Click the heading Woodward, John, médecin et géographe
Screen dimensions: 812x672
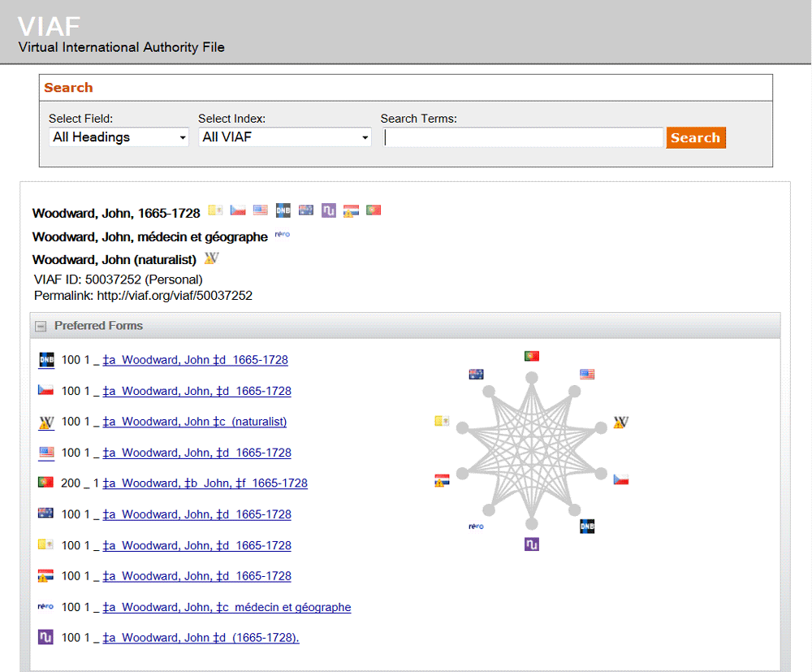(x=150, y=237)
